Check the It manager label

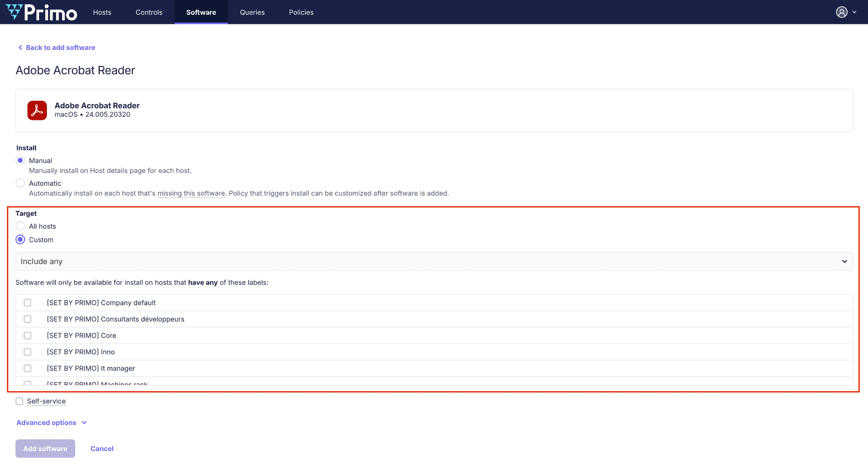(x=28, y=369)
